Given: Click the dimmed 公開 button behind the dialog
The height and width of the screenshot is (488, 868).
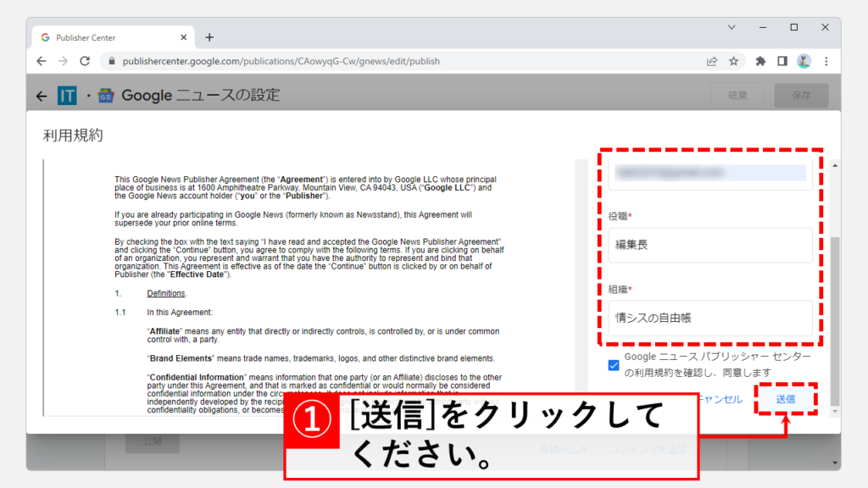Looking at the screenshot, I should coord(153,441).
